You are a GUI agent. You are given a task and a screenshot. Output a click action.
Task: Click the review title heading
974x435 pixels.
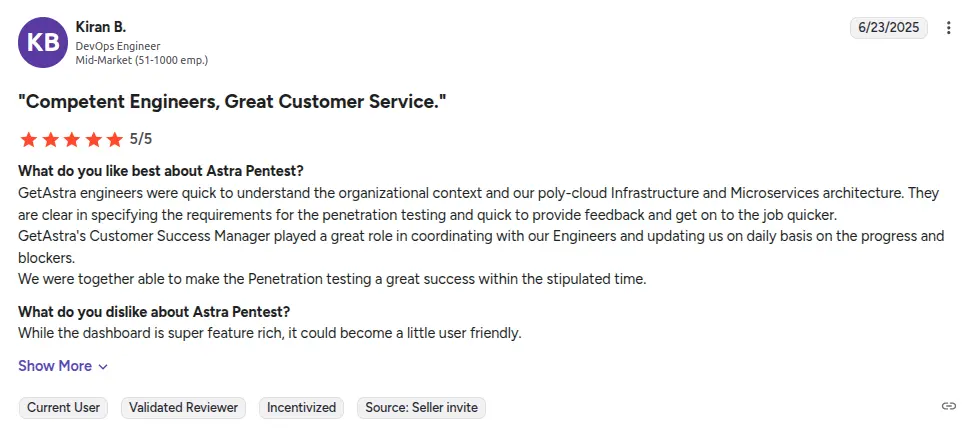coord(232,101)
